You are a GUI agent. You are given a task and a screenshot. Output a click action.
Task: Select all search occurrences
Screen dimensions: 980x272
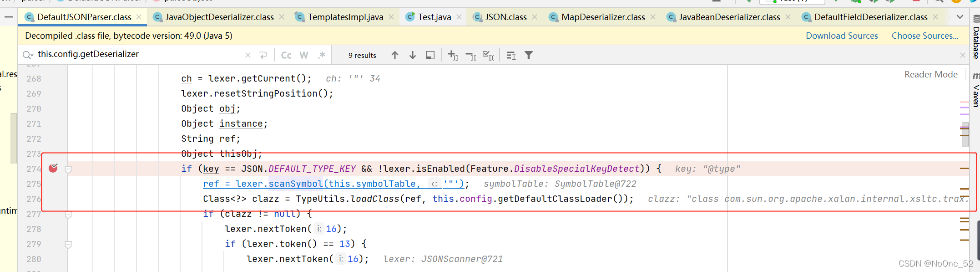point(488,55)
